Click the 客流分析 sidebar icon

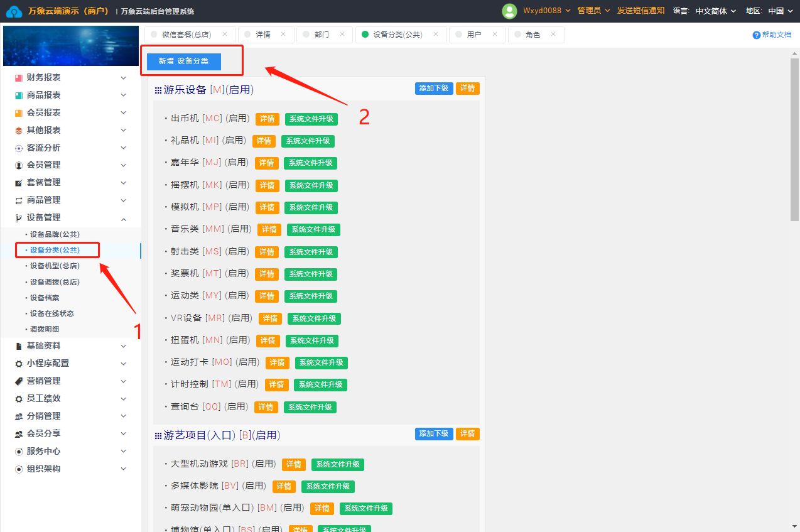tap(19, 148)
